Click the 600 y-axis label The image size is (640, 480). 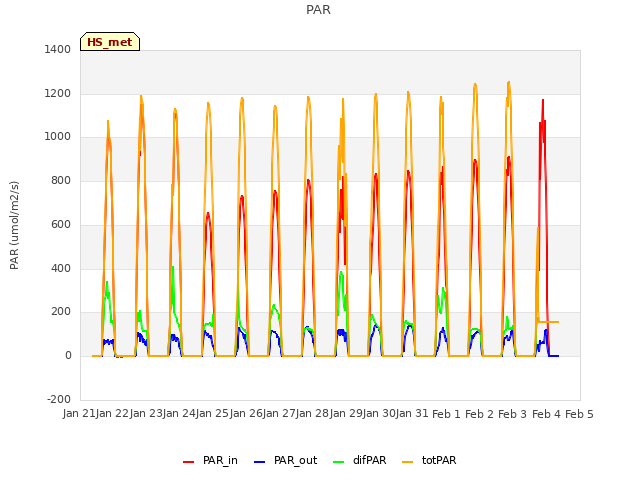(61, 224)
